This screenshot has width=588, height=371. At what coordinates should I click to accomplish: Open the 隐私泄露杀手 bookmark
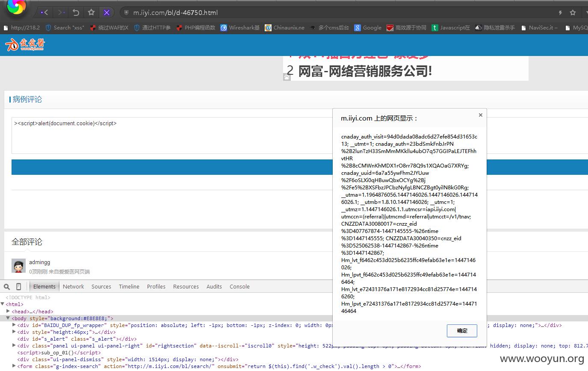tap(495, 27)
